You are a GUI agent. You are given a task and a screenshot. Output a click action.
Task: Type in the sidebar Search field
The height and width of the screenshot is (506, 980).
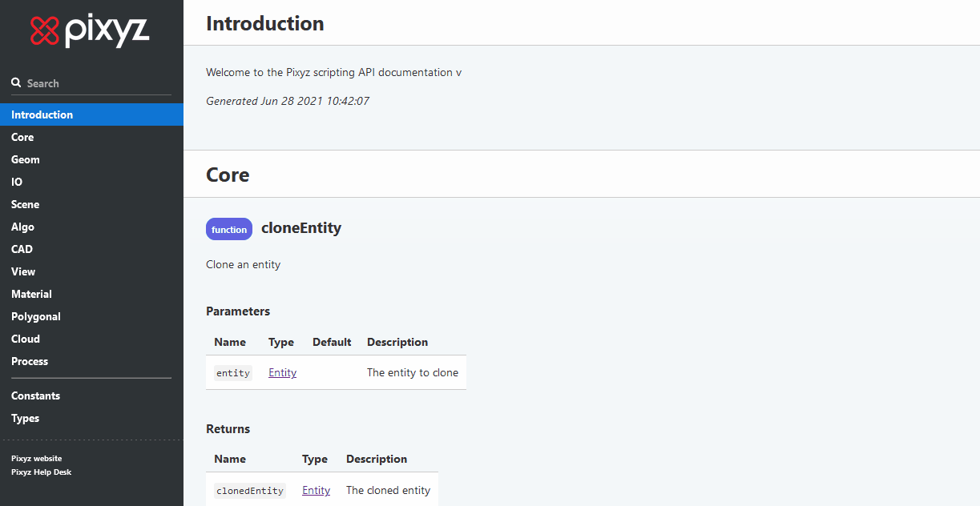96,83
